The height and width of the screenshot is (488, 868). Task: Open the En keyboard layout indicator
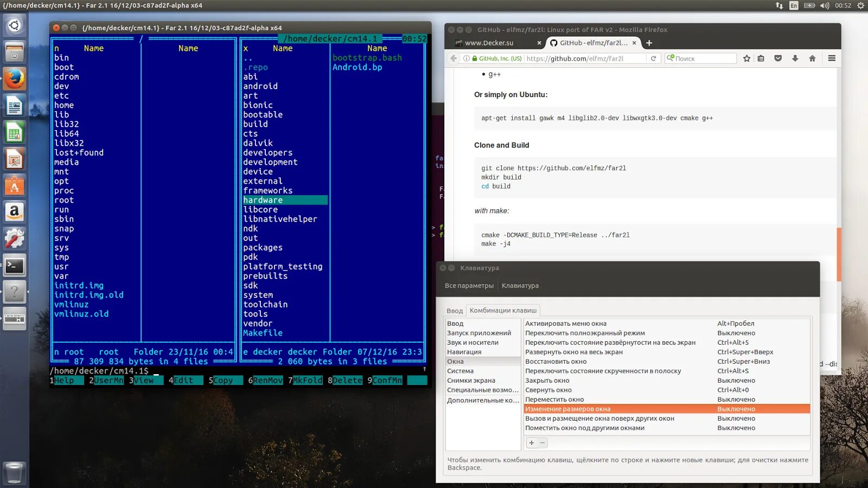[x=794, y=5]
